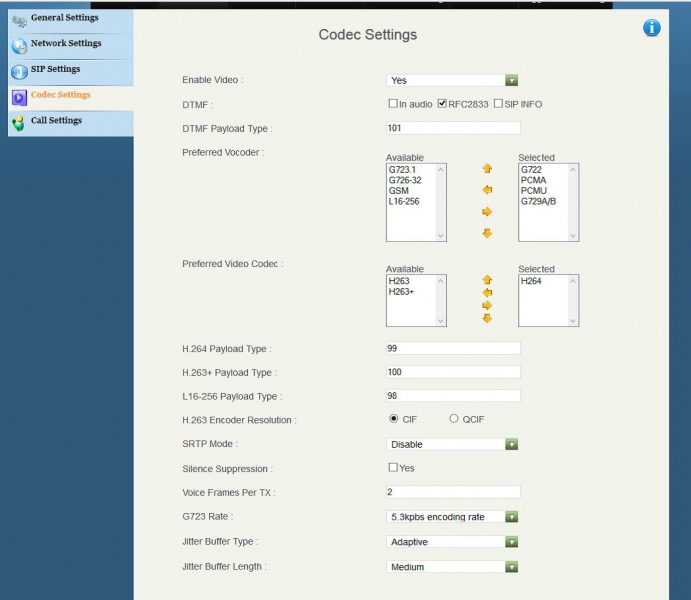Screen dimensions: 691x600
Task: Click the Call Settings people icon
Action: 19,124
